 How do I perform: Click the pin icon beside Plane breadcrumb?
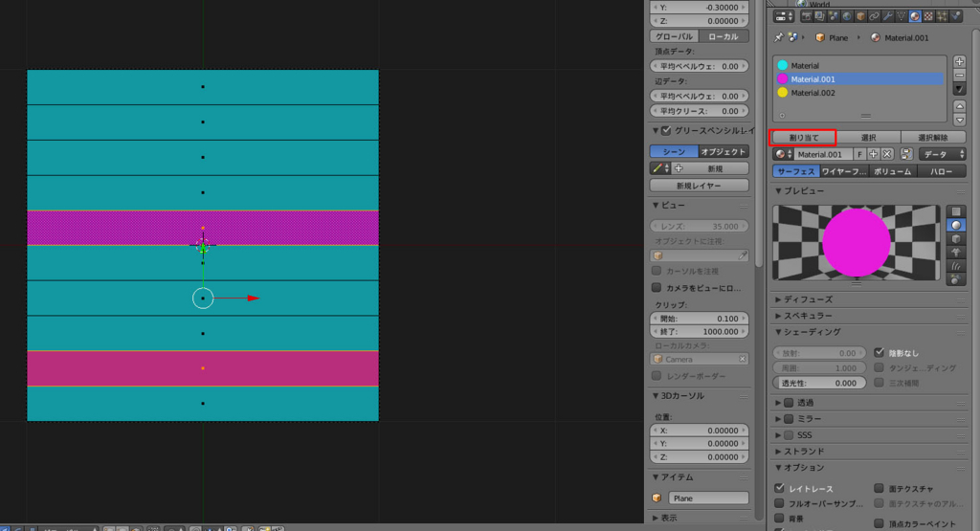point(779,37)
